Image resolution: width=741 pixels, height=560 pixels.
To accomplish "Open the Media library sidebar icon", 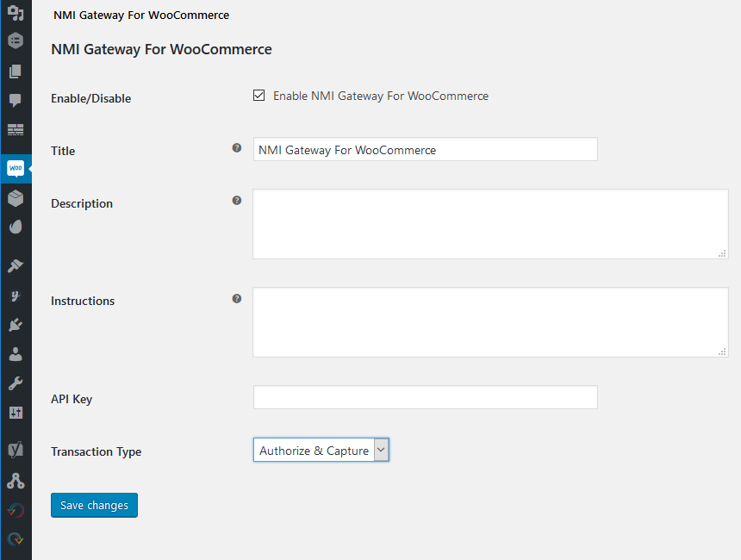I will (x=16, y=12).
